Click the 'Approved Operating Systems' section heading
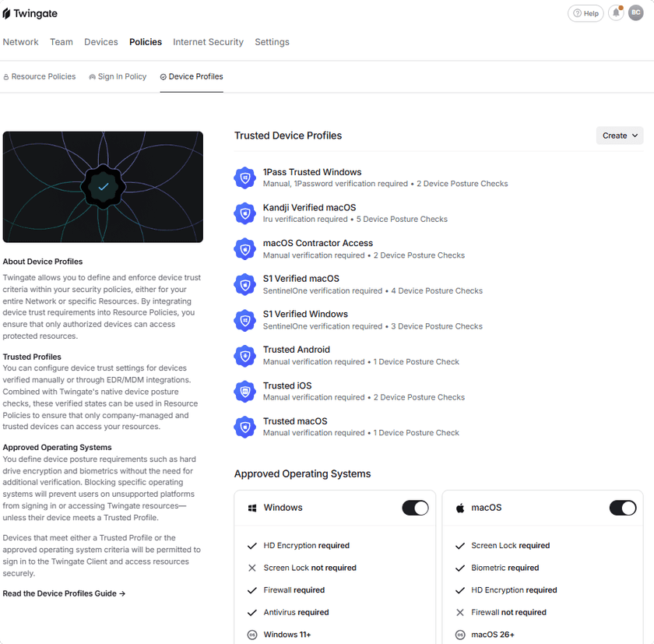 point(302,473)
